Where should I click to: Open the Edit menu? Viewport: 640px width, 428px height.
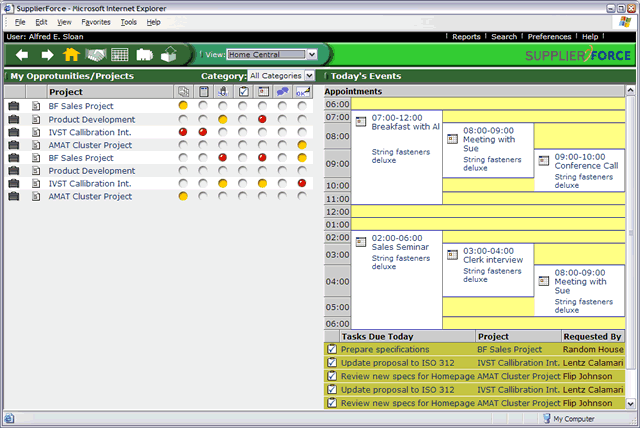click(x=41, y=22)
